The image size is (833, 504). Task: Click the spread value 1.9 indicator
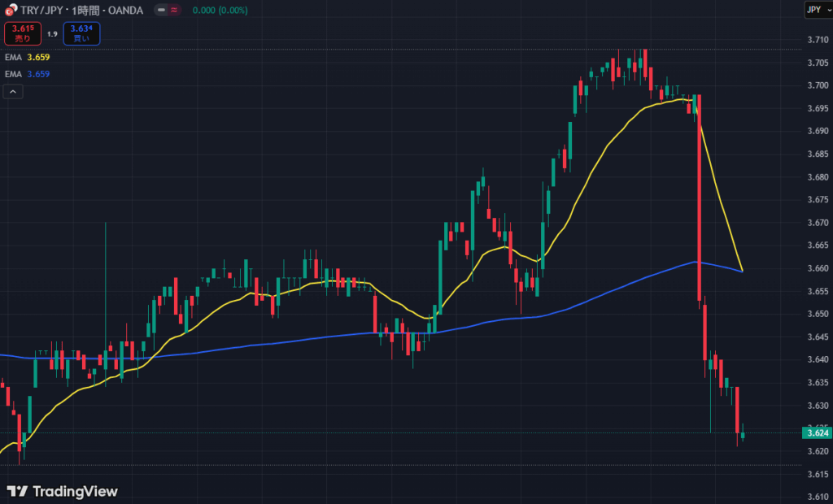[x=52, y=34]
